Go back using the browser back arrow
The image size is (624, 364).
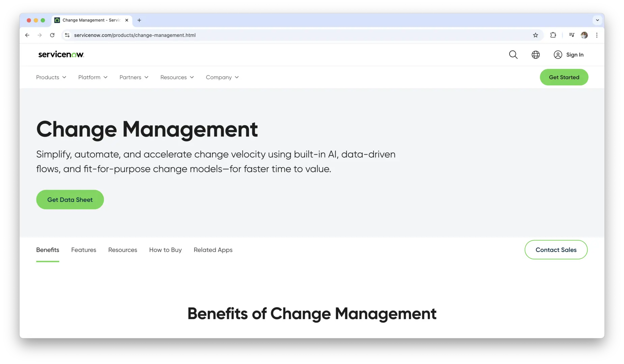pos(27,35)
